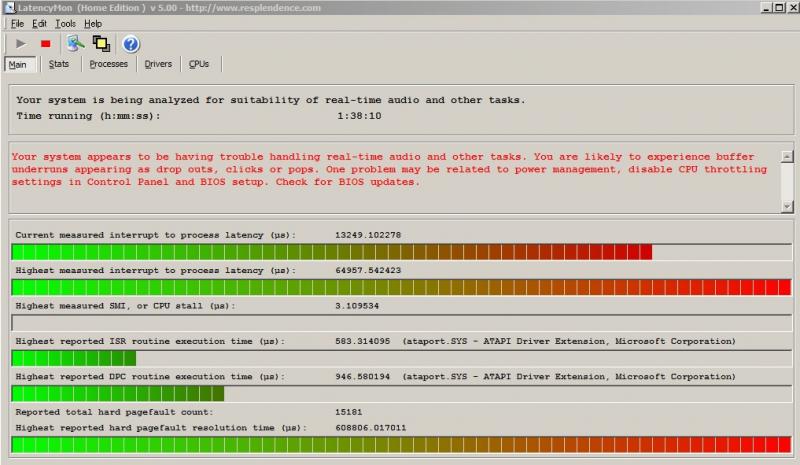Viewport: 800px width, 465px height.
Task: Select the Main tab
Action: [18, 64]
